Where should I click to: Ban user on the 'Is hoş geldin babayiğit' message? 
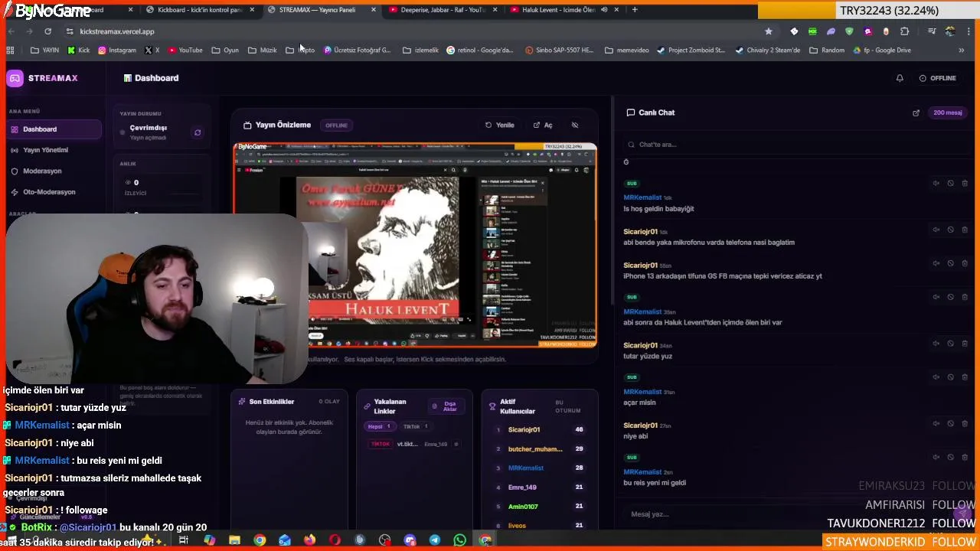coord(950,184)
